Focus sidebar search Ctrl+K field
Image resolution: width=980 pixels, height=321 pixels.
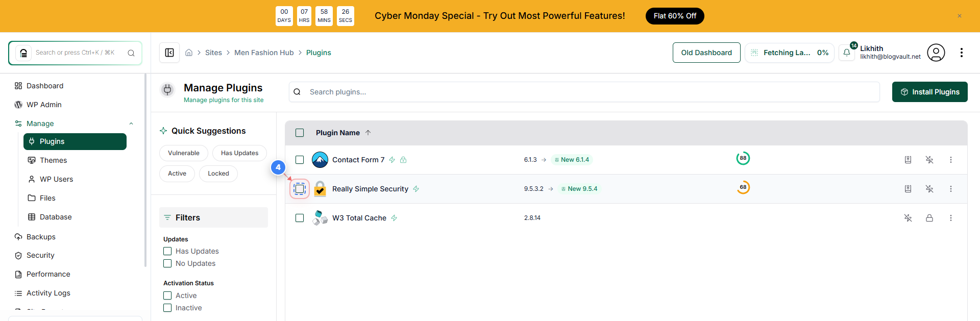[x=75, y=53]
